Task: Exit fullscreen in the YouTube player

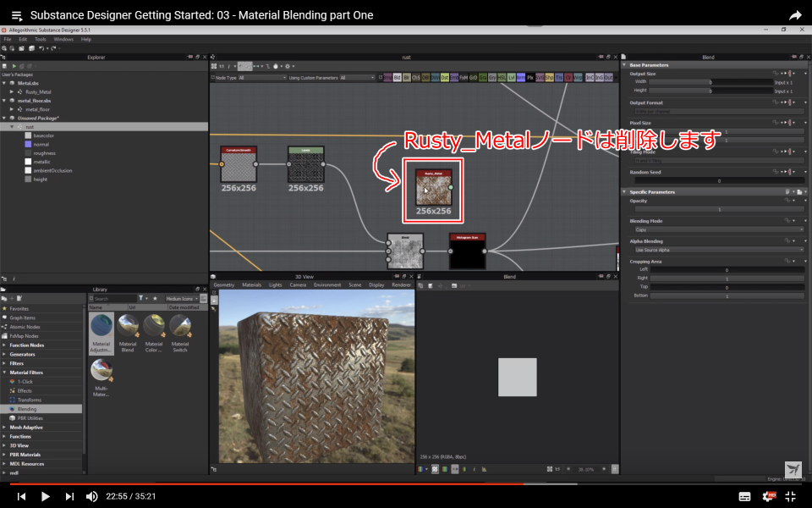Action: 791,496
